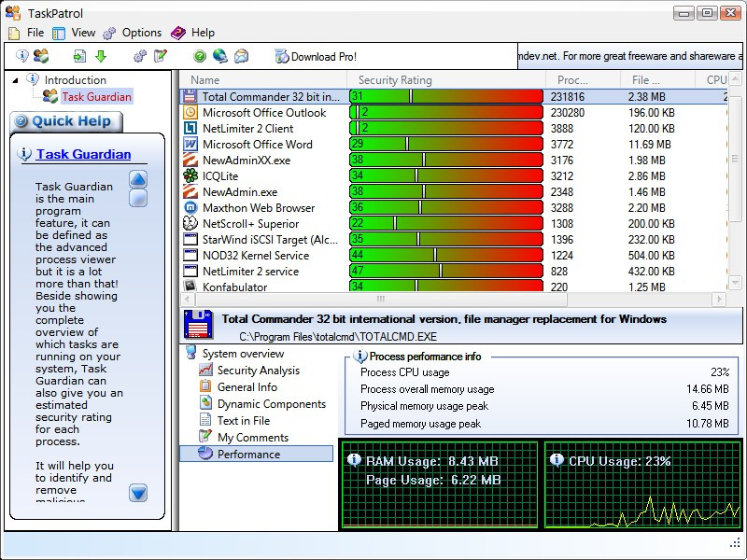Open the Task Guardian help link

(83, 154)
